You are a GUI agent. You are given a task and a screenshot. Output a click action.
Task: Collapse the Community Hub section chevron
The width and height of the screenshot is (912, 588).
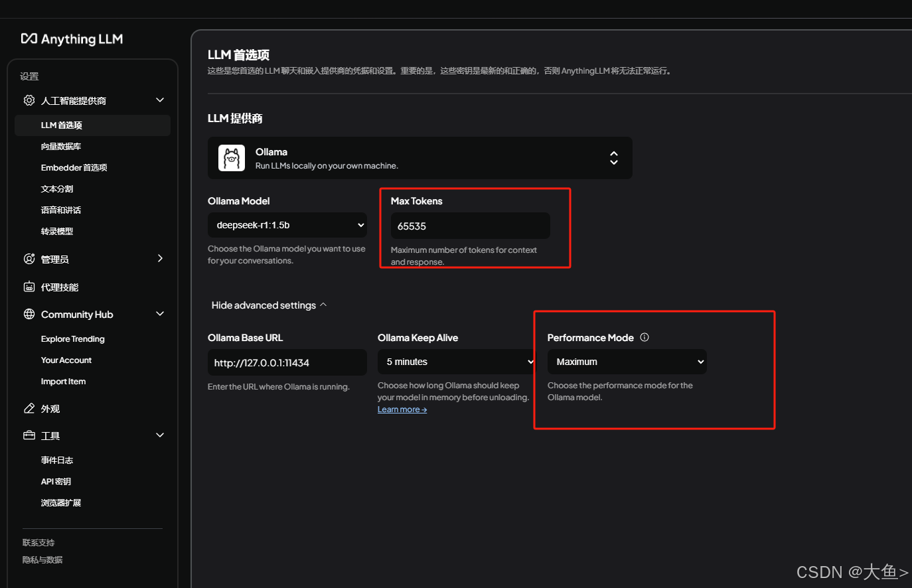tap(160, 314)
